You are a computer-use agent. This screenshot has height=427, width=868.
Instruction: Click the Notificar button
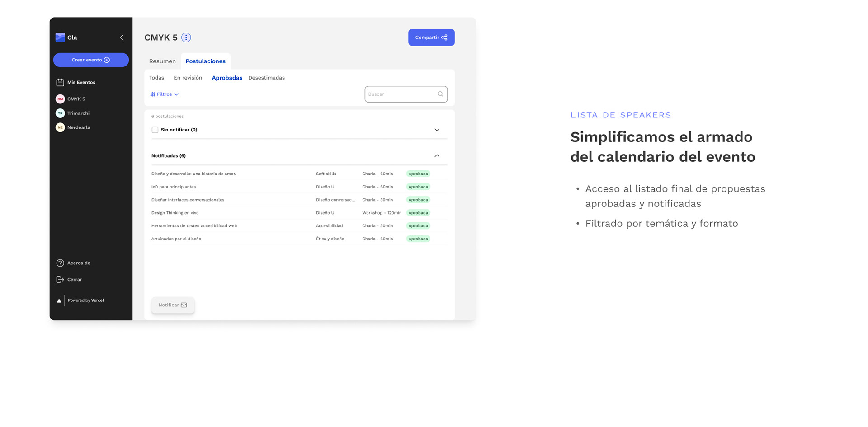point(173,305)
